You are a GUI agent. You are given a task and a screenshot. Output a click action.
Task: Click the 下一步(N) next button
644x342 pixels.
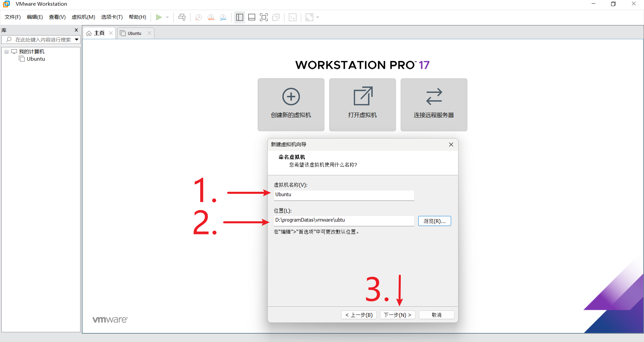pyautogui.click(x=397, y=315)
